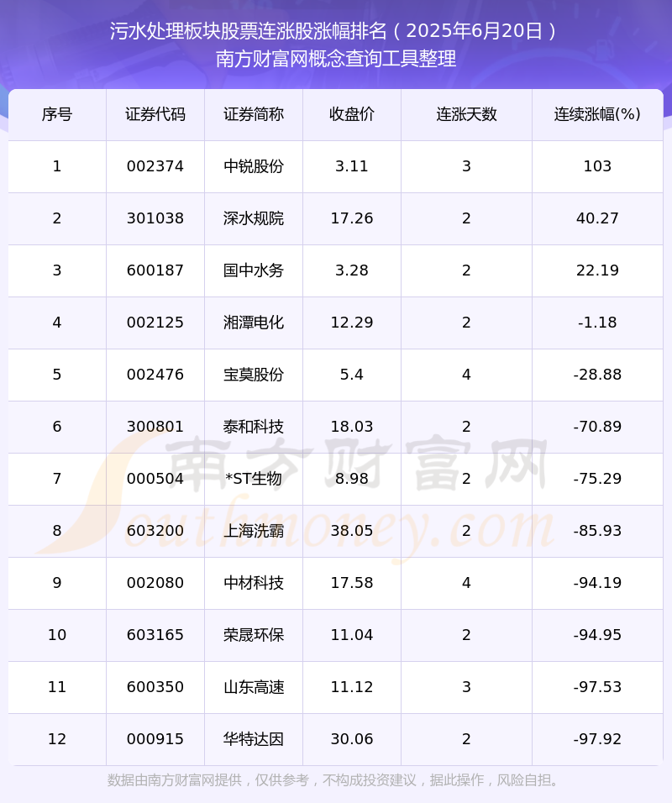672x803 pixels.
Task: Select stock name 湘潭电化
Action: coord(254,323)
